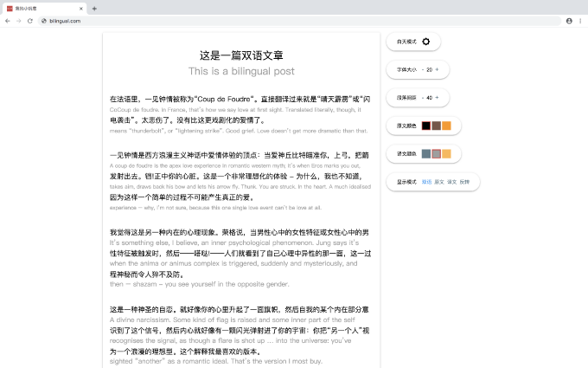Image resolution: width=588 pixels, height=368 pixels.
Task: Click the line beginning '我觉得这是另一种内在'
Action: pos(240,232)
